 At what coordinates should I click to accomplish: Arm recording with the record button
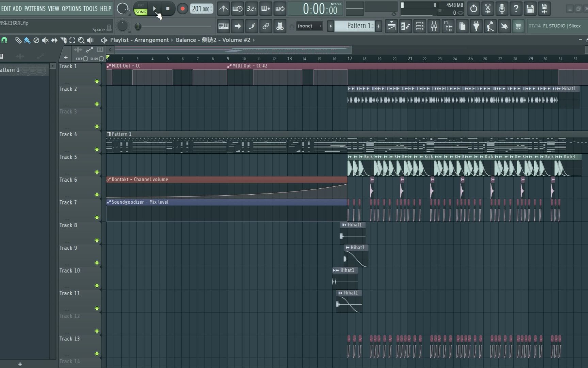coord(182,9)
